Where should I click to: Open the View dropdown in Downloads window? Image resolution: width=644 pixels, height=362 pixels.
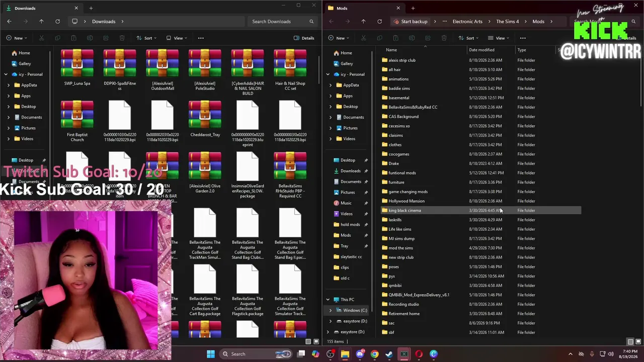pos(177,38)
